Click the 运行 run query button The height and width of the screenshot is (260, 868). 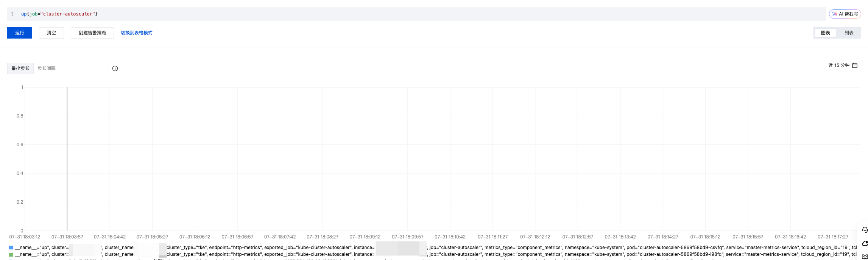tap(20, 33)
